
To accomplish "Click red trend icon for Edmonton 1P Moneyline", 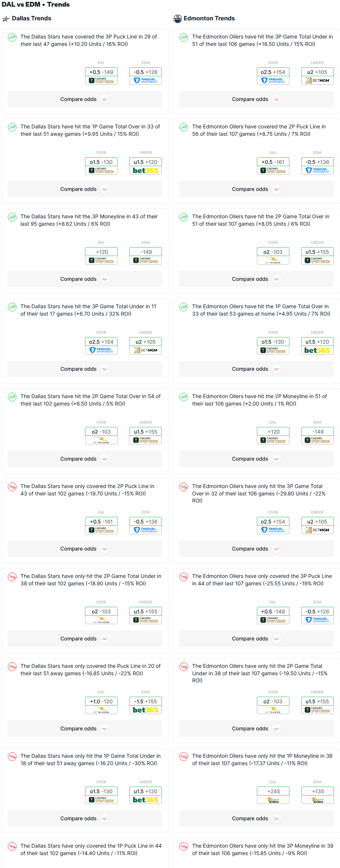I will point(184,757).
